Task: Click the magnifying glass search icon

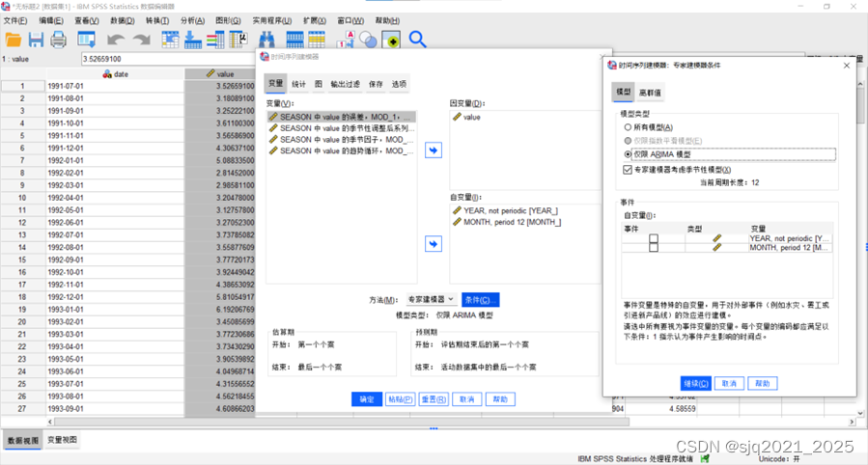Action: point(417,40)
